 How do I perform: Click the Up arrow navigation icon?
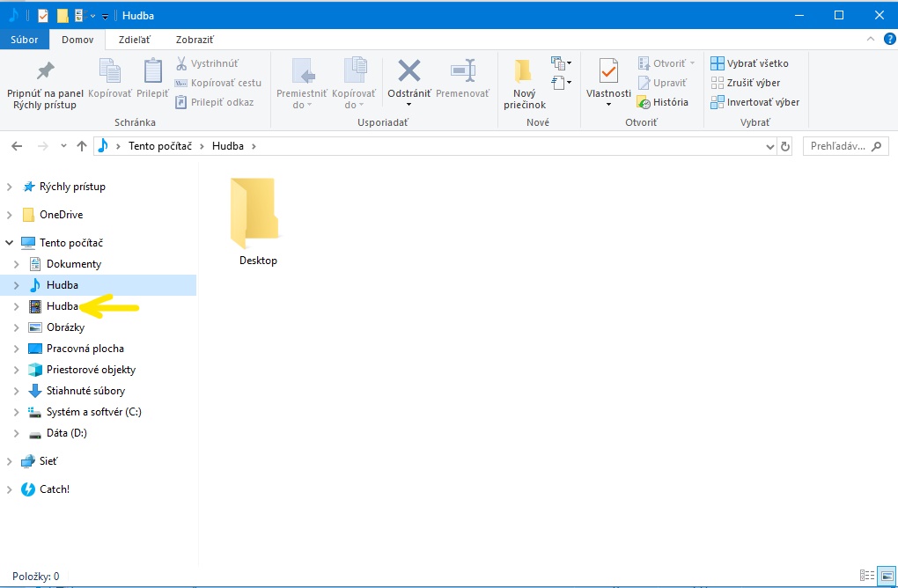coord(82,146)
